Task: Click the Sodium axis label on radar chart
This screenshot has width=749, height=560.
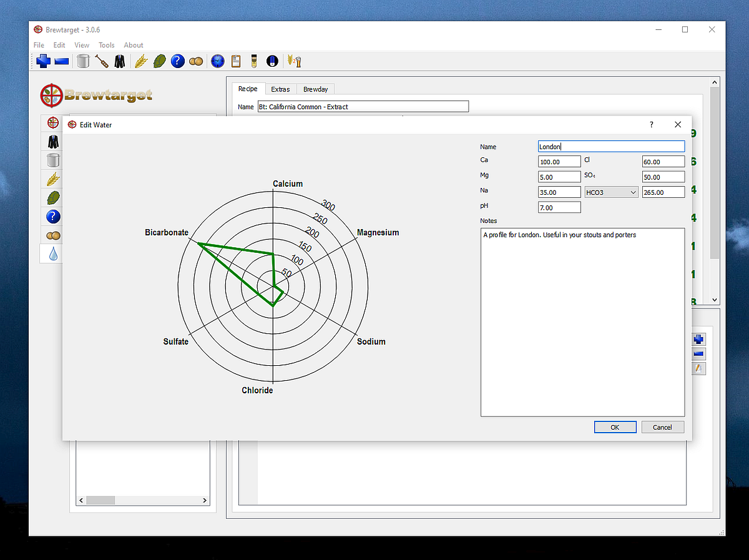Action: (371, 341)
